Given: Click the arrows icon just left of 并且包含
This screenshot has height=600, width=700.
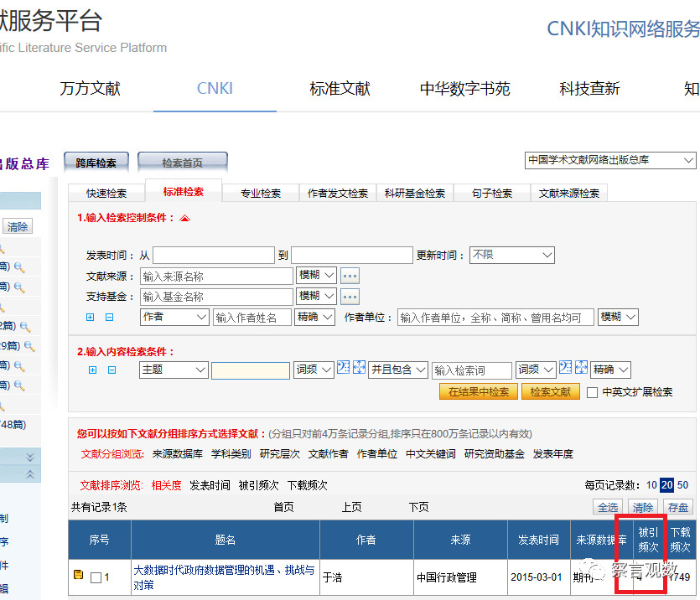Looking at the screenshot, I should click(x=360, y=367).
